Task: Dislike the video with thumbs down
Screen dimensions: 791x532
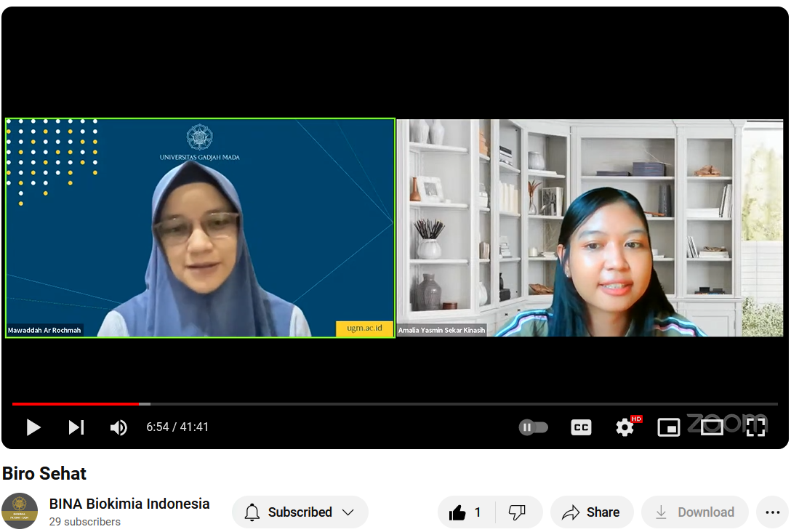Action: point(517,512)
